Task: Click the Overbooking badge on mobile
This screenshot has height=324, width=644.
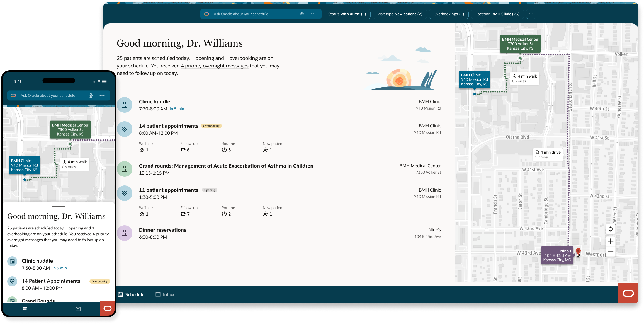Action: pyautogui.click(x=100, y=282)
